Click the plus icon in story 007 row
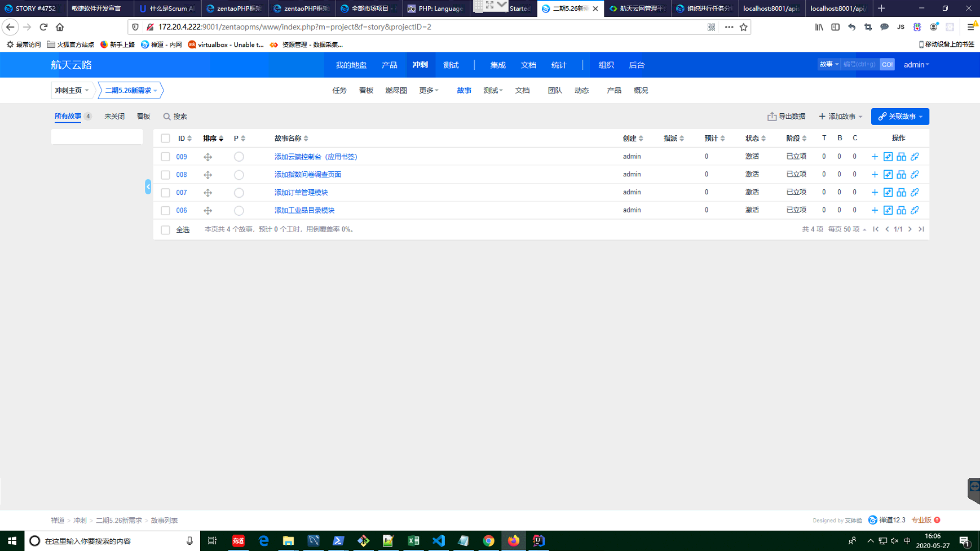This screenshot has width=980, height=551. coord(875,193)
